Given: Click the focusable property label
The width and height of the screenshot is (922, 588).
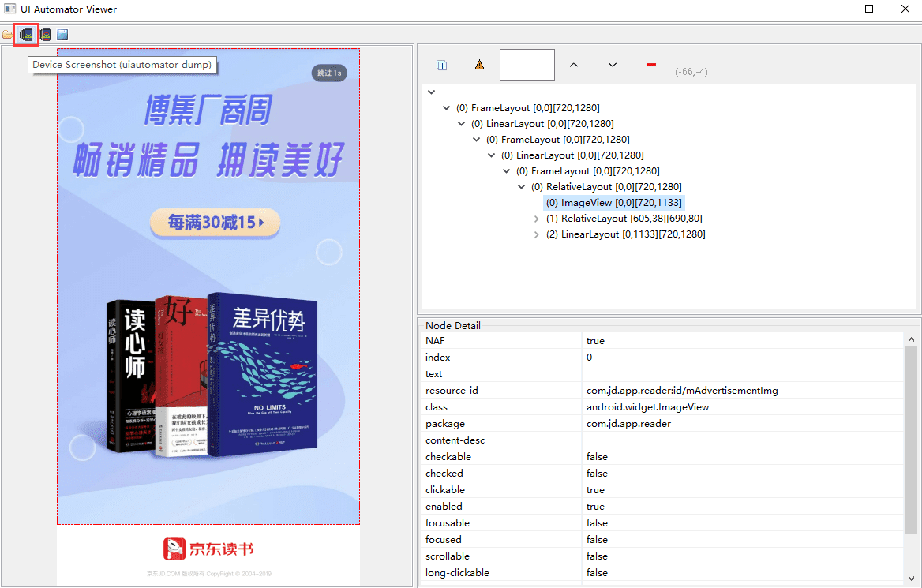Looking at the screenshot, I should (448, 522).
